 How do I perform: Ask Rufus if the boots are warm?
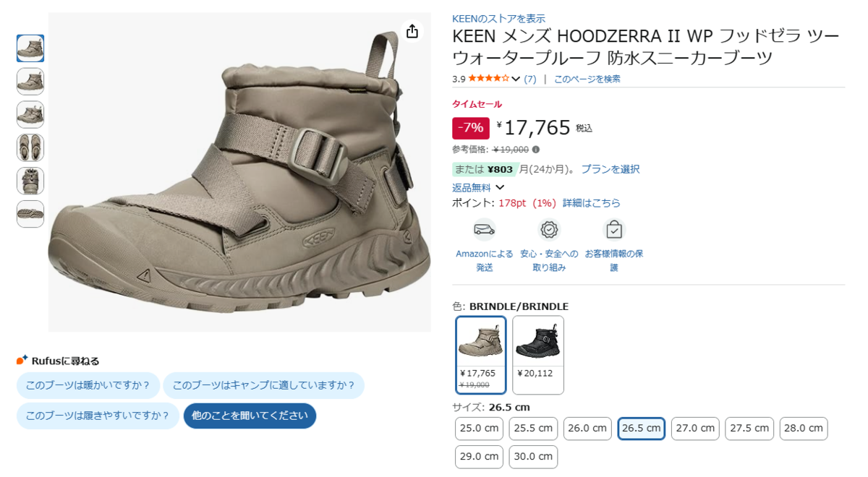pos(88,385)
